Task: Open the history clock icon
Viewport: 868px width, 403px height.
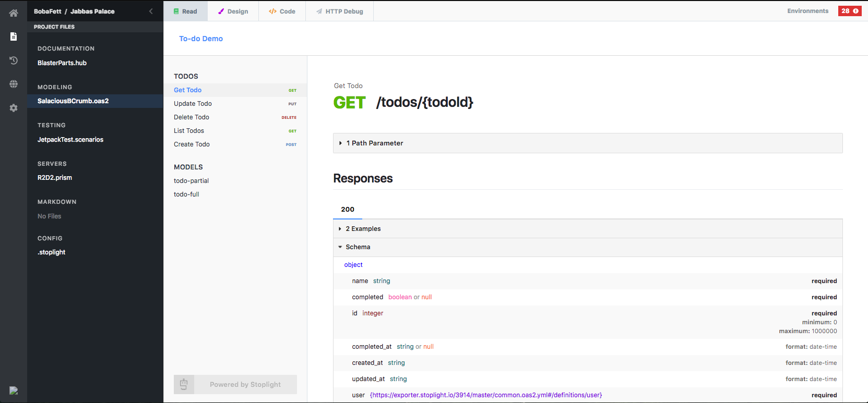Action: coord(14,60)
